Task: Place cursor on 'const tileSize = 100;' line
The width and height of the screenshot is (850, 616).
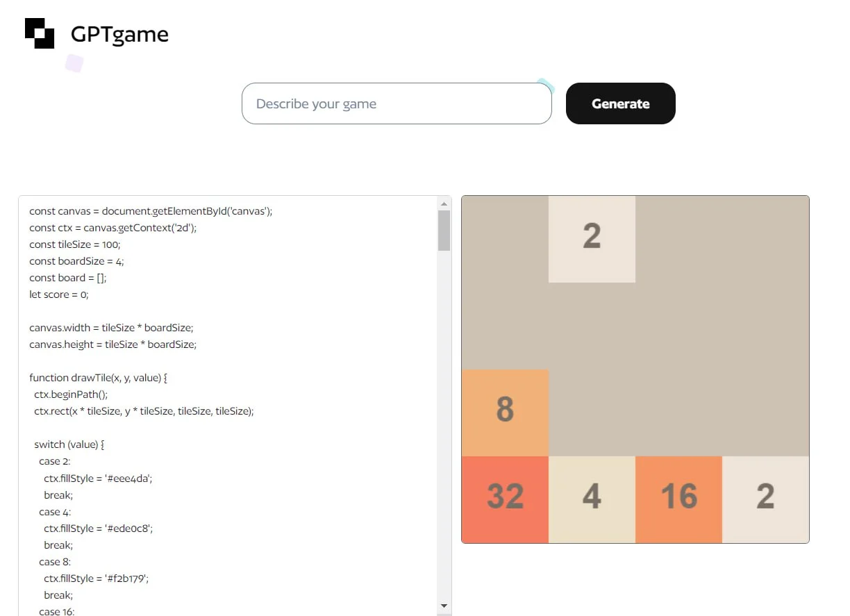Action: [75, 244]
